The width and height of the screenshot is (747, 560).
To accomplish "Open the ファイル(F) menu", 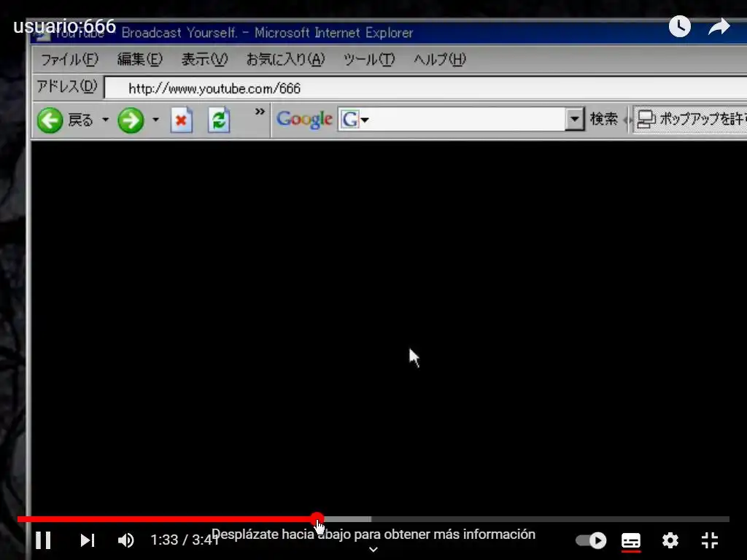I will (69, 60).
